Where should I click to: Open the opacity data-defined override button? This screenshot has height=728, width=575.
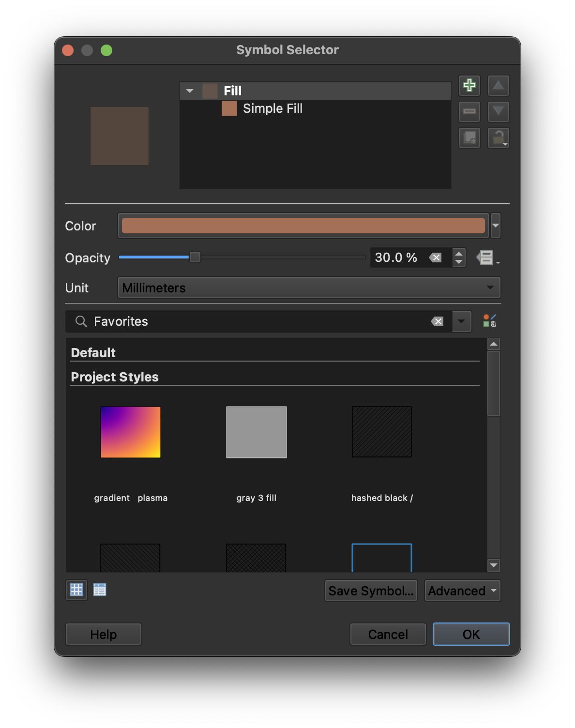coord(487,258)
